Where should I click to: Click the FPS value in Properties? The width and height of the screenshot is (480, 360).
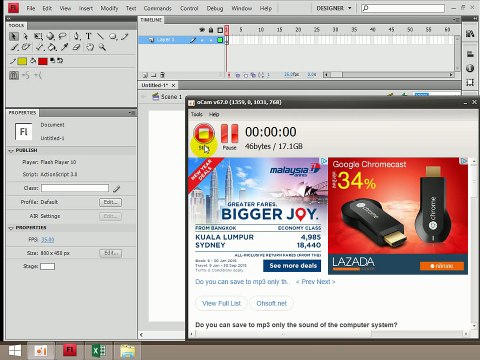(x=47, y=240)
